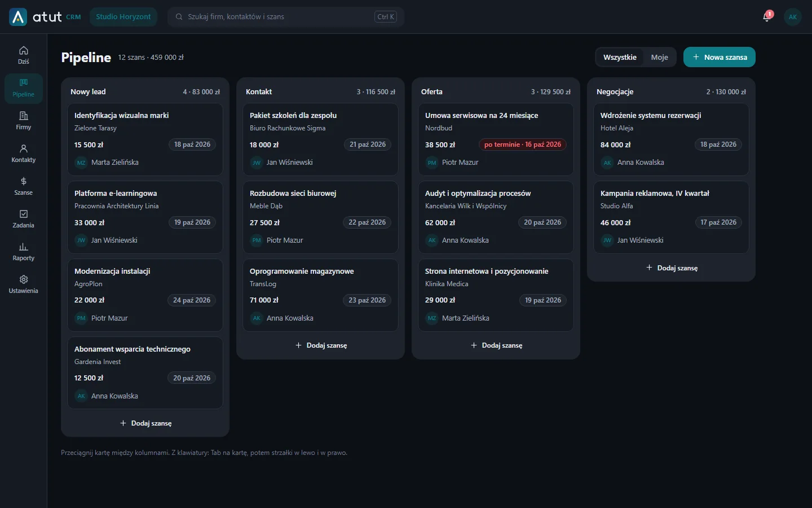Click 21 paź 2026 date badge
This screenshot has width=812, height=508.
368,144
